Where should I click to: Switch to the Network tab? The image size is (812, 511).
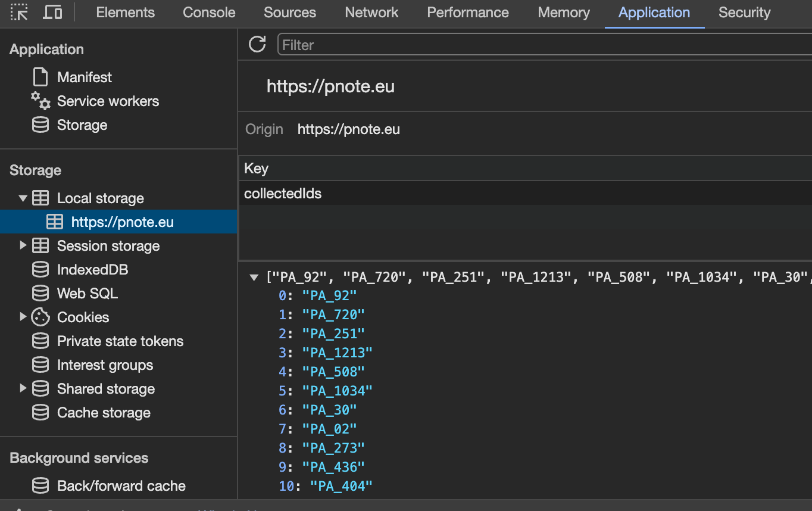point(371,13)
